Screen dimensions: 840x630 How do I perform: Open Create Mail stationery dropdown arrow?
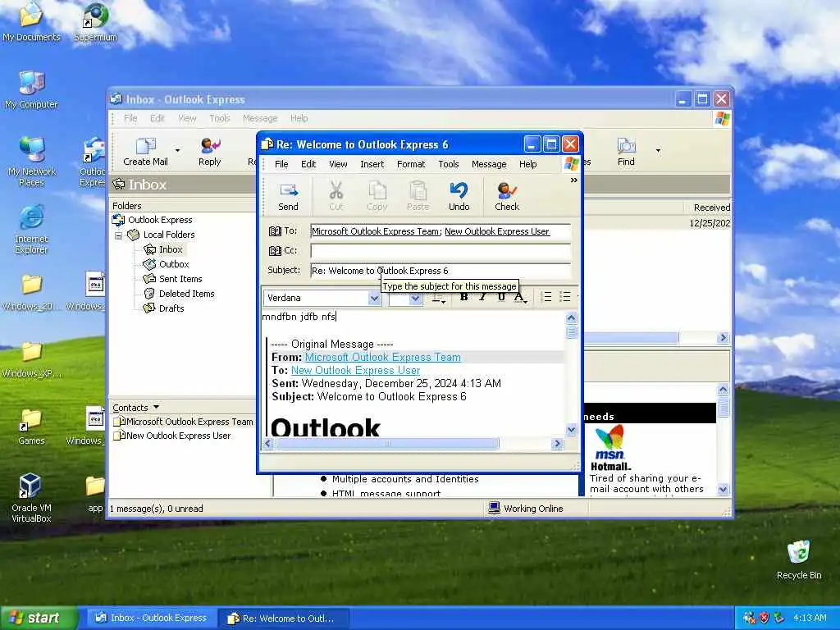[177, 151]
